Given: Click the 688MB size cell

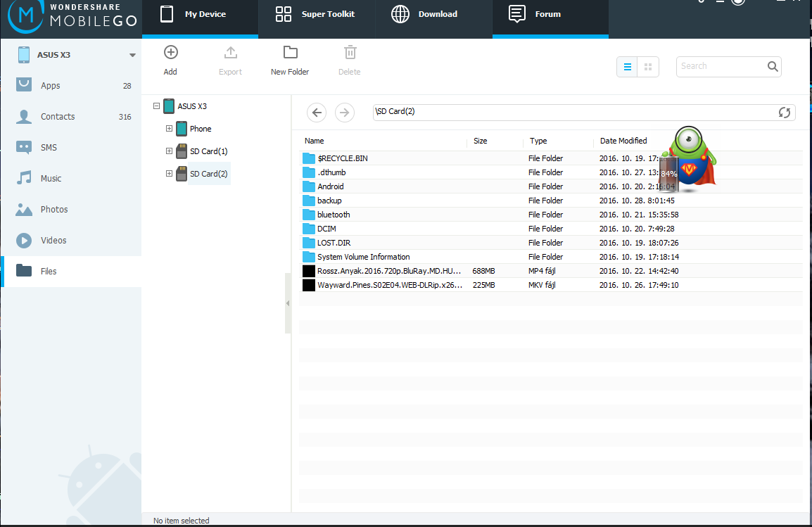Looking at the screenshot, I should (x=483, y=272).
